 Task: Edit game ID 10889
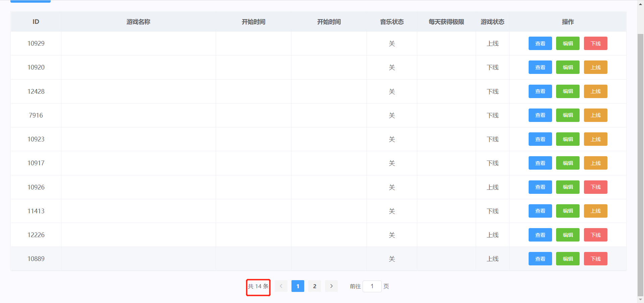click(568, 259)
